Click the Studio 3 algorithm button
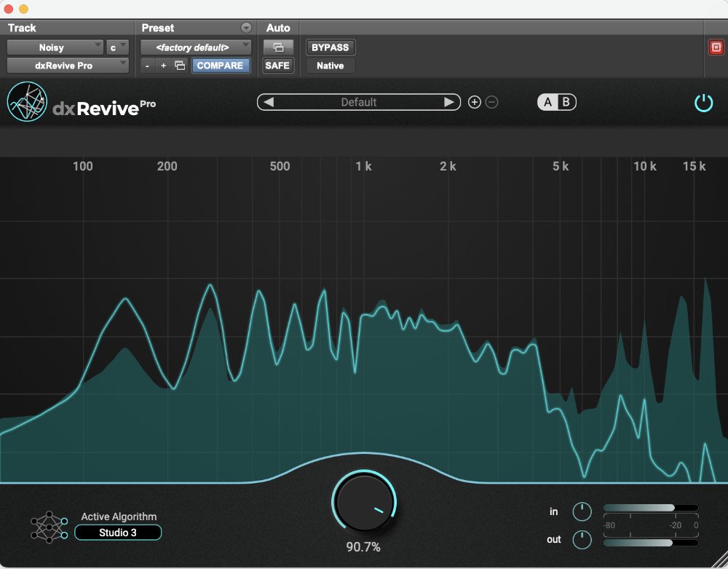This screenshot has height=569, width=728. coord(117,533)
